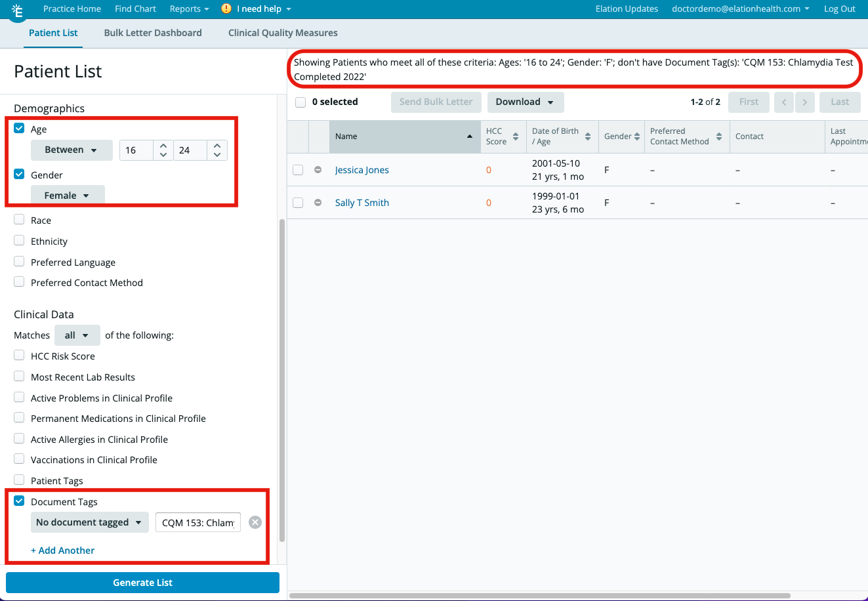Enable the Race filter checkbox
Viewport: 868px width, 601px height.
tap(19, 220)
